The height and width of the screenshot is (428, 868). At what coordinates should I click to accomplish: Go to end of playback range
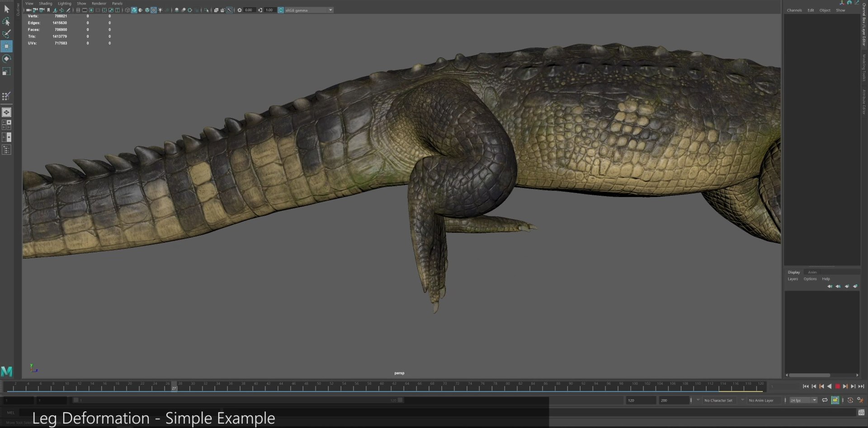click(x=861, y=386)
